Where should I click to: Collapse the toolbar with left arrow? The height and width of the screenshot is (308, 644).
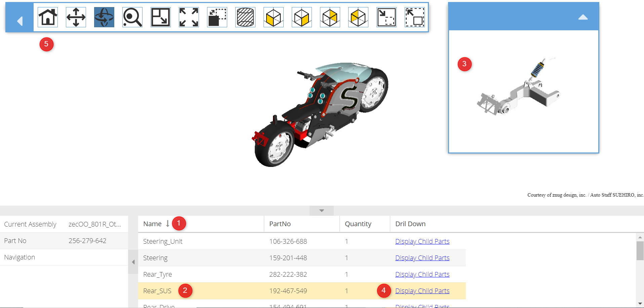point(20,21)
